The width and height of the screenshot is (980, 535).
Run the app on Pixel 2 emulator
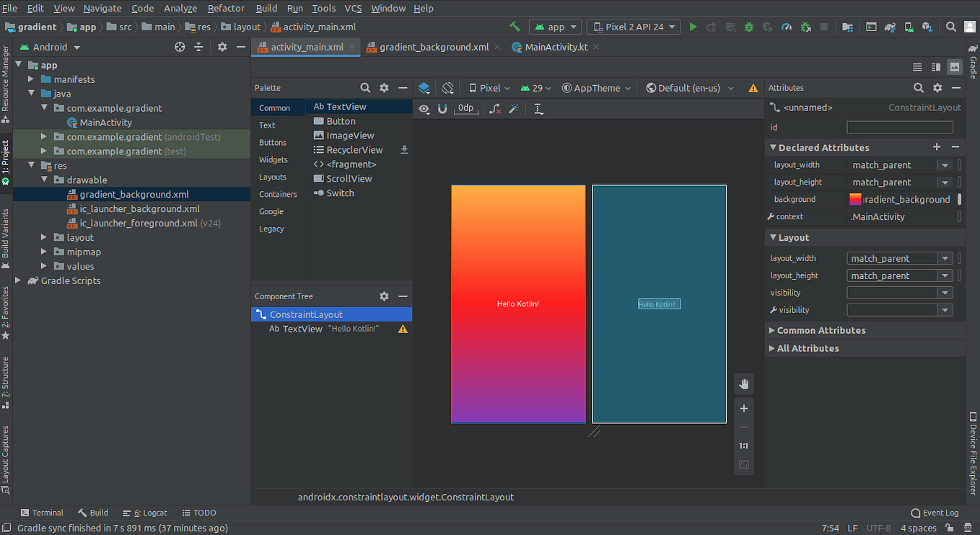[693, 26]
